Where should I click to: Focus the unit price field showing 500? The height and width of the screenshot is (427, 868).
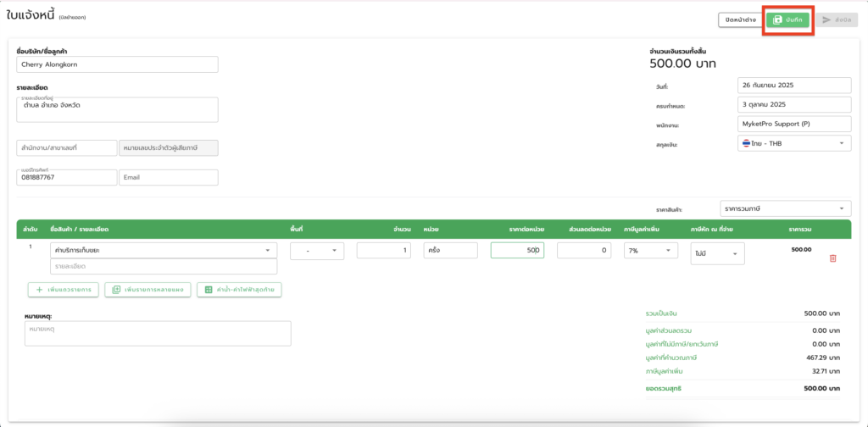[x=517, y=251]
